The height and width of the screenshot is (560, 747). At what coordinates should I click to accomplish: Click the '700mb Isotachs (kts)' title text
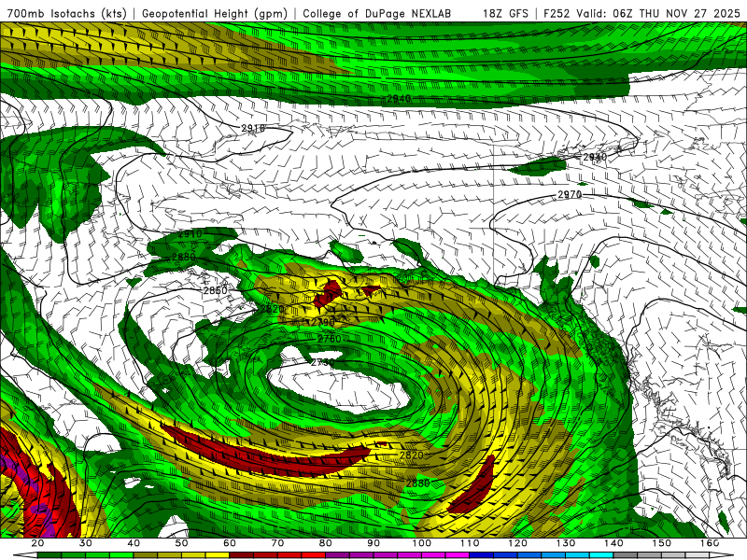pos(66,13)
